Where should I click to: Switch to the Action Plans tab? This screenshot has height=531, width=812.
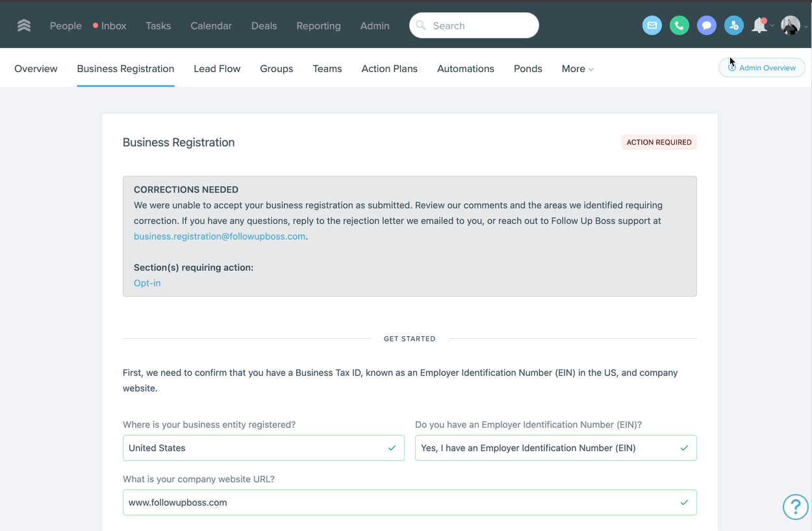pyautogui.click(x=390, y=69)
